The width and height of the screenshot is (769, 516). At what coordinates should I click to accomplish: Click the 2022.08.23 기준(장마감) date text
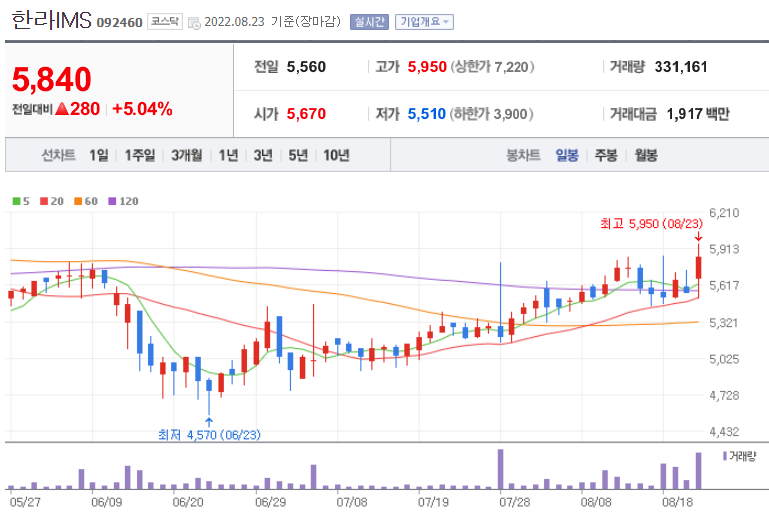272,22
